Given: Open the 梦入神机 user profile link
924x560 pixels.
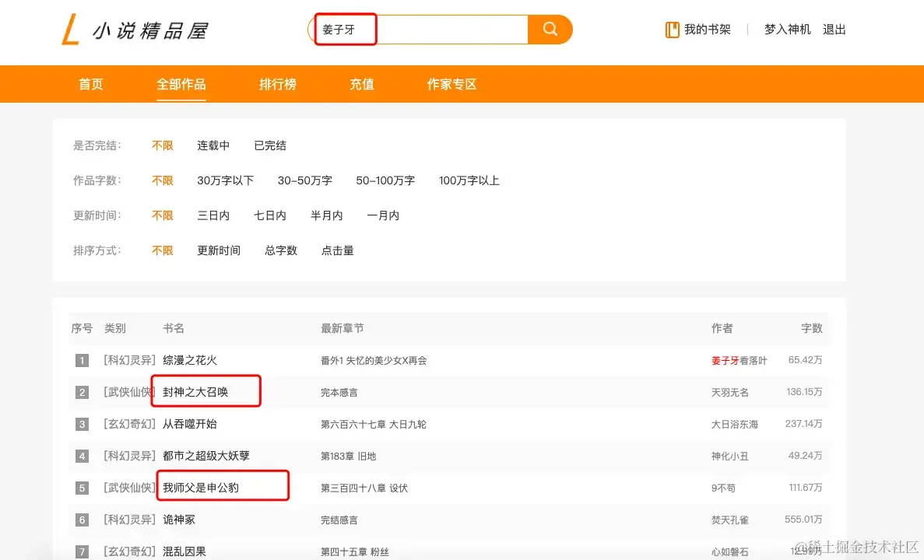Looking at the screenshot, I should coord(787,30).
